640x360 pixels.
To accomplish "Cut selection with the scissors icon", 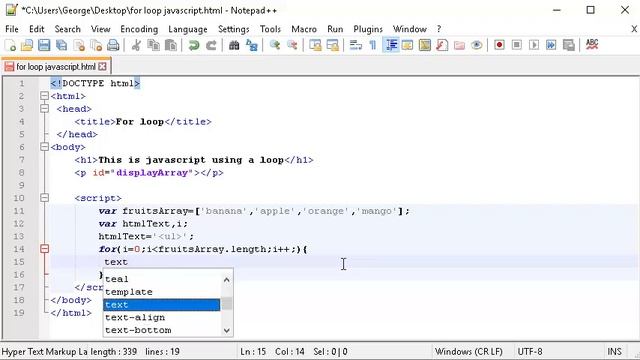I will click(x=136, y=45).
